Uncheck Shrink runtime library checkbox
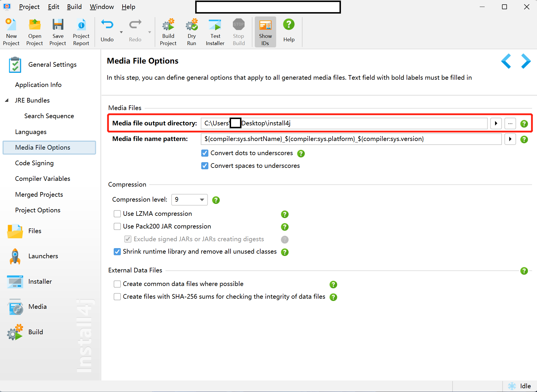Viewport: 537px width, 392px height. click(x=117, y=252)
